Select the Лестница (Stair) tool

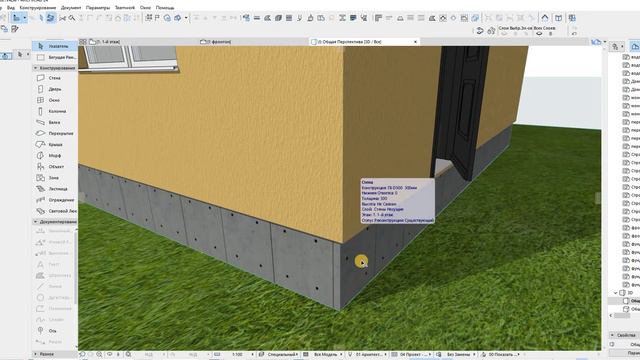[x=55, y=189]
